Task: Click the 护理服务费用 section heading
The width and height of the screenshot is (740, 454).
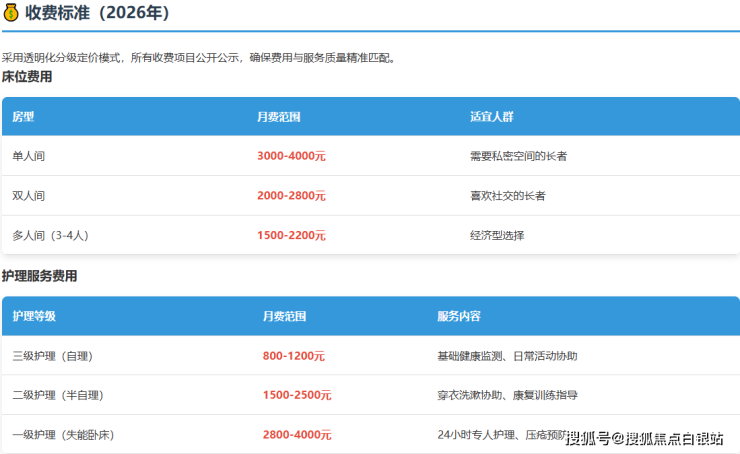Action: 39,276
